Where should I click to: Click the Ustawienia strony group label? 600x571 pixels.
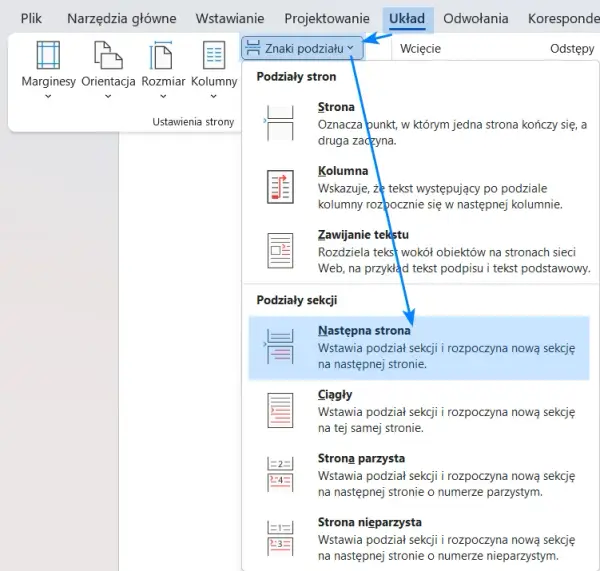(x=193, y=122)
